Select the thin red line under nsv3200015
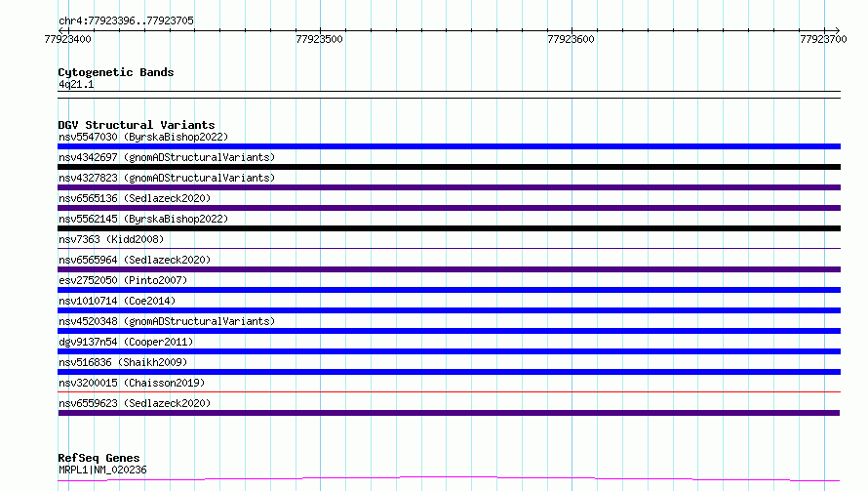This screenshot has height=491, width=868. [449, 391]
